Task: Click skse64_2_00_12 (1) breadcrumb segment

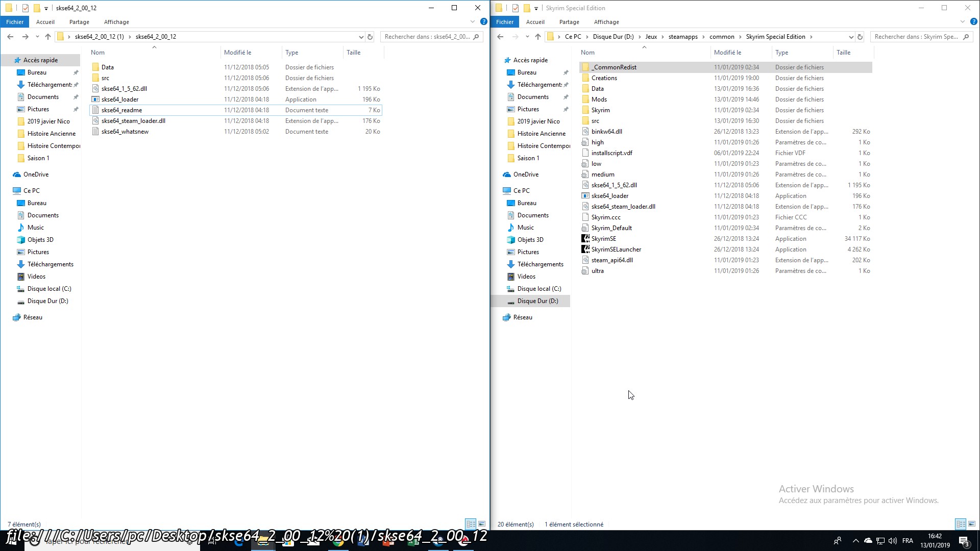Action: [99, 37]
